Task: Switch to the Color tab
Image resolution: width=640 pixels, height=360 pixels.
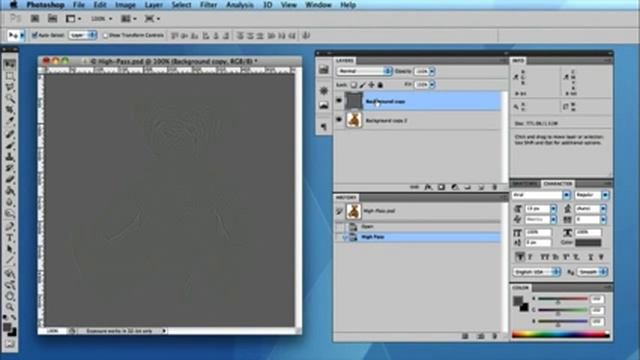Action: pyautogui.click(x=520, y=288)
